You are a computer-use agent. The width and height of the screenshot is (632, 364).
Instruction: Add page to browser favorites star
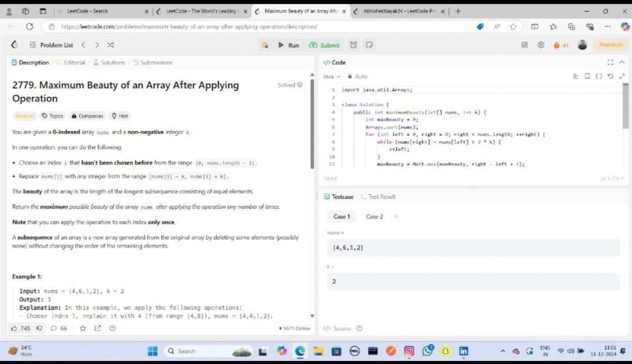coord(513,26)
